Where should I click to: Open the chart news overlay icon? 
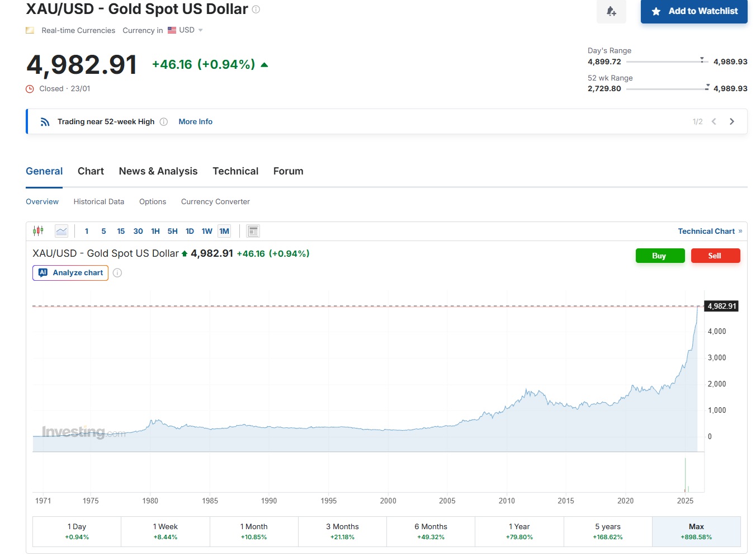253,231
